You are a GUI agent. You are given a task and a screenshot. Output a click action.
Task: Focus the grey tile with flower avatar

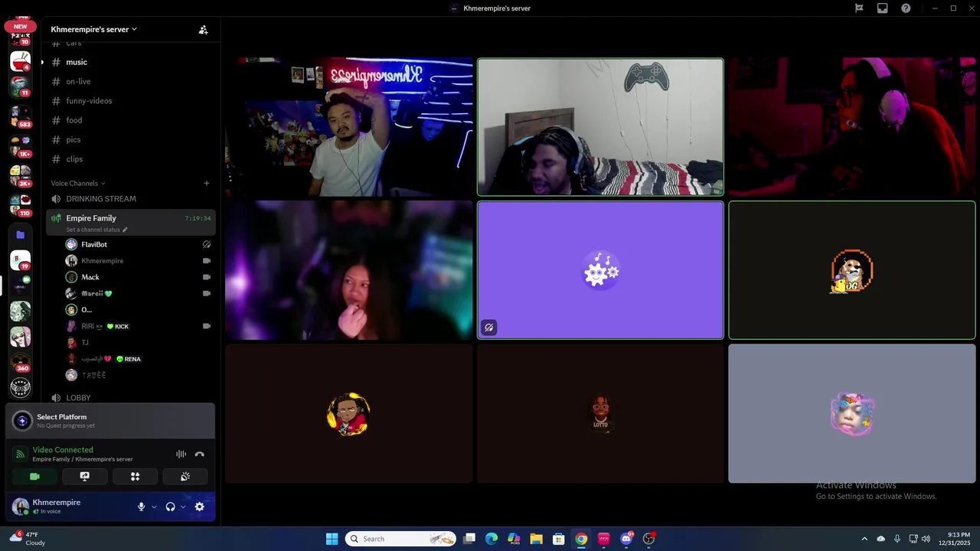[x=852, y=414]
